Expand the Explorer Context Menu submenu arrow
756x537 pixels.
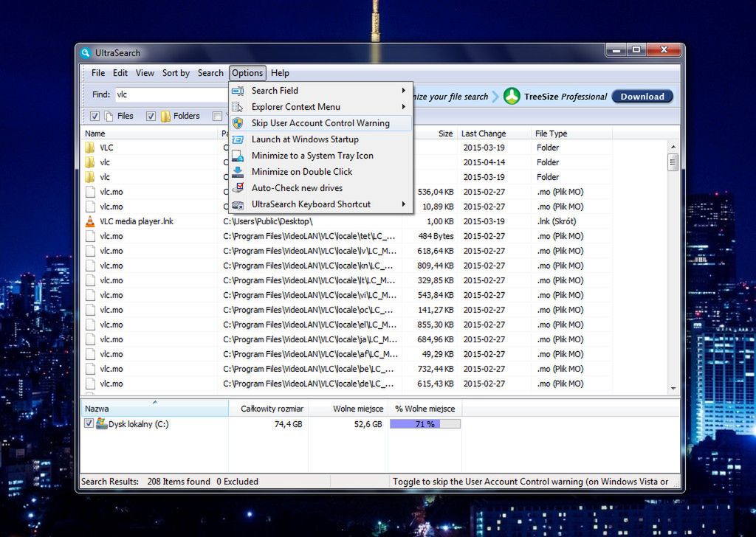[403, 107]
